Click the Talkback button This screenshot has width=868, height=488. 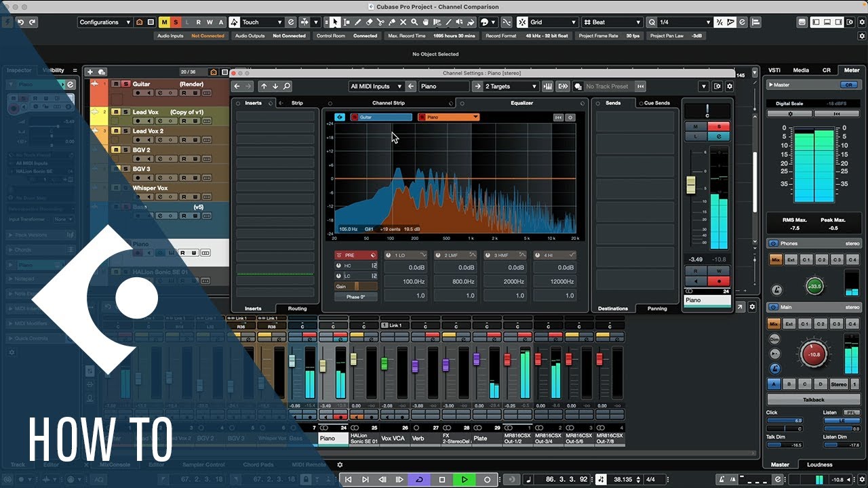click(x=813, y=400)
